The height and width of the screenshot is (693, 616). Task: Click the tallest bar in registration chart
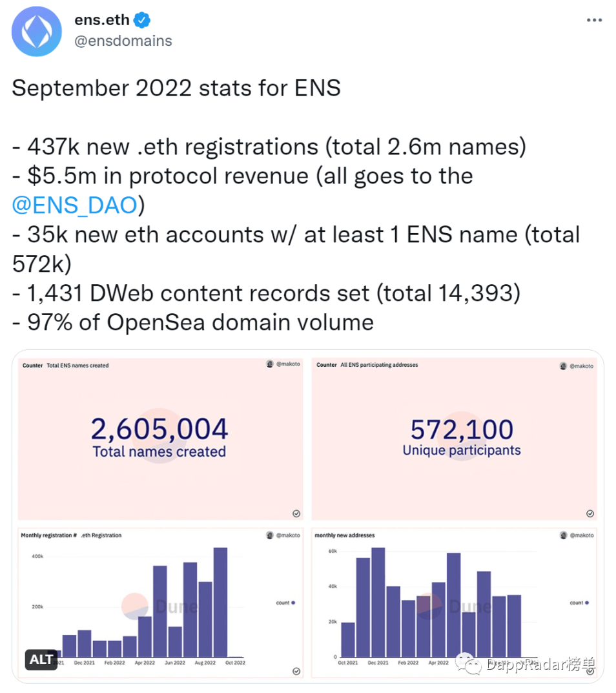(220, 603)
